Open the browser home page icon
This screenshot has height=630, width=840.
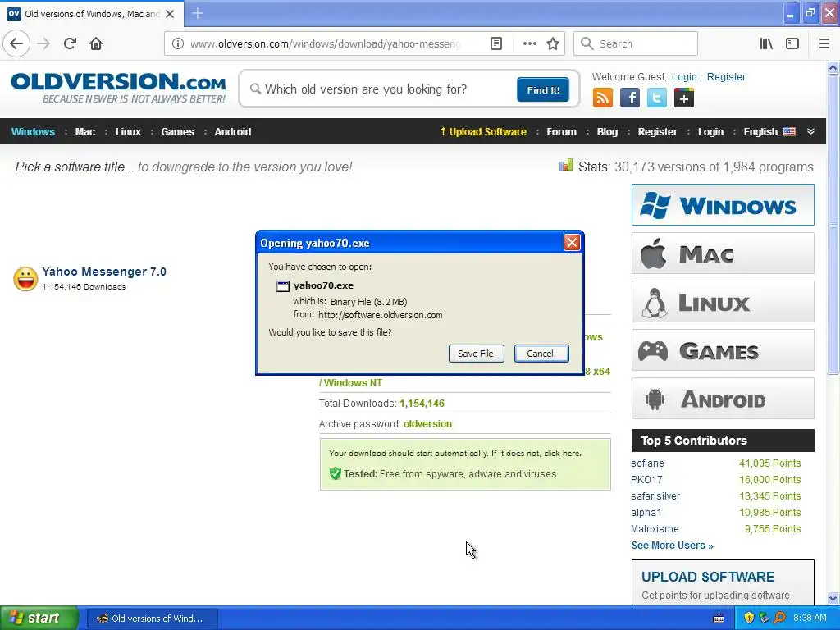coord(96,43)
